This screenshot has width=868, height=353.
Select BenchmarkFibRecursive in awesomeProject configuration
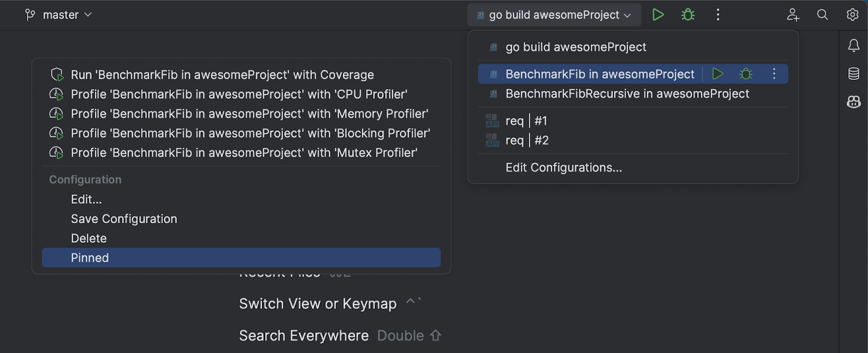point(627,94)
